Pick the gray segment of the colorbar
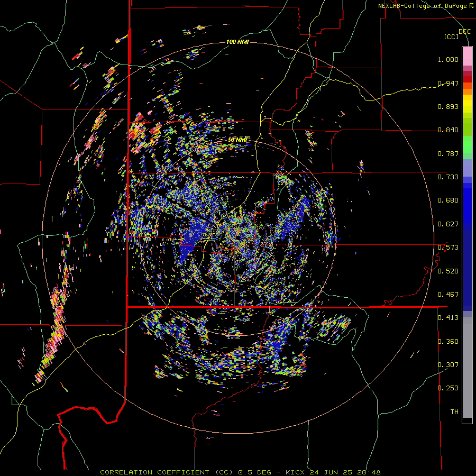The height and width of the screenshot is (476, 476). pyautogui.click(x=467, y=368)
